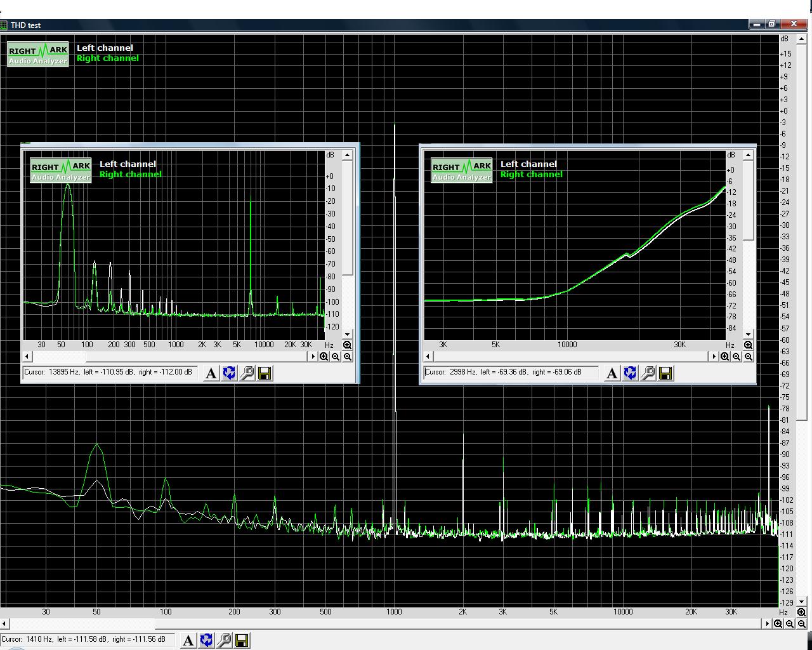Click the 'A' antialiasing icon in right inset graph
Screen dimensions: 812x650
tap(612, 373)
